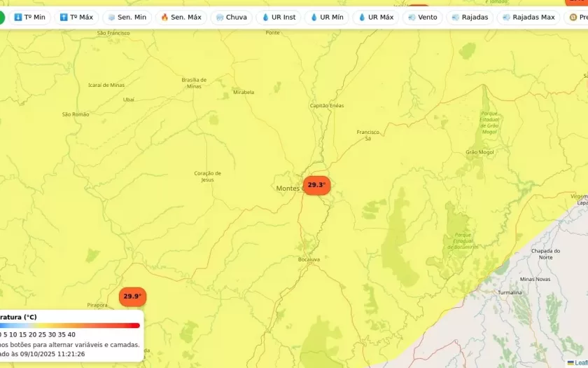Click the temperature color gradient legend bar
The height and width of the screenshot is (368, 588).
click(70, 325)
